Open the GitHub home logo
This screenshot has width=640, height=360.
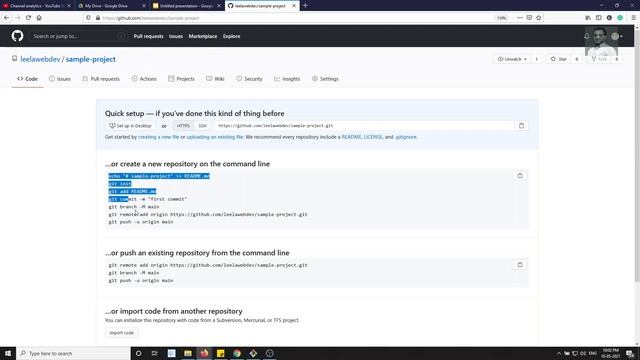17,36
